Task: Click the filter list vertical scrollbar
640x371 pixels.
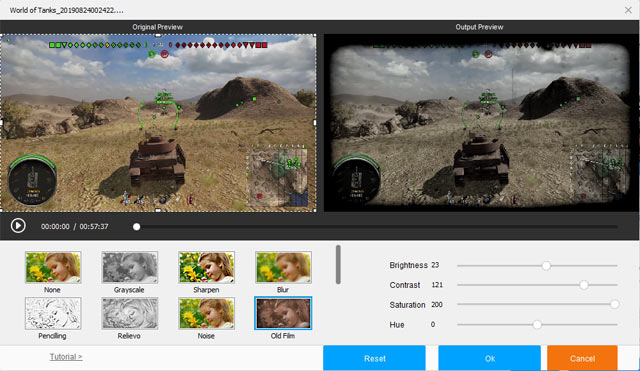Action: pyautogui.click(x=338, y=264)
